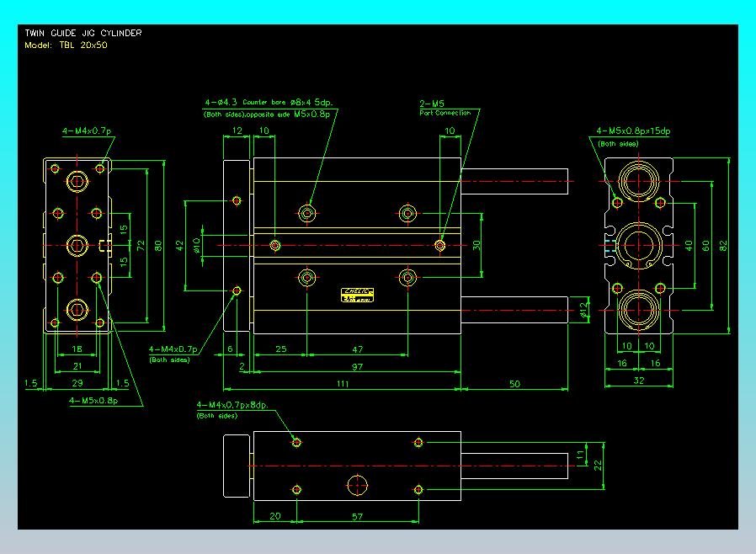Viewport: 756px width, 554px height.
Task: Select the 42 dimension on front view
Action: pos(179,244)
